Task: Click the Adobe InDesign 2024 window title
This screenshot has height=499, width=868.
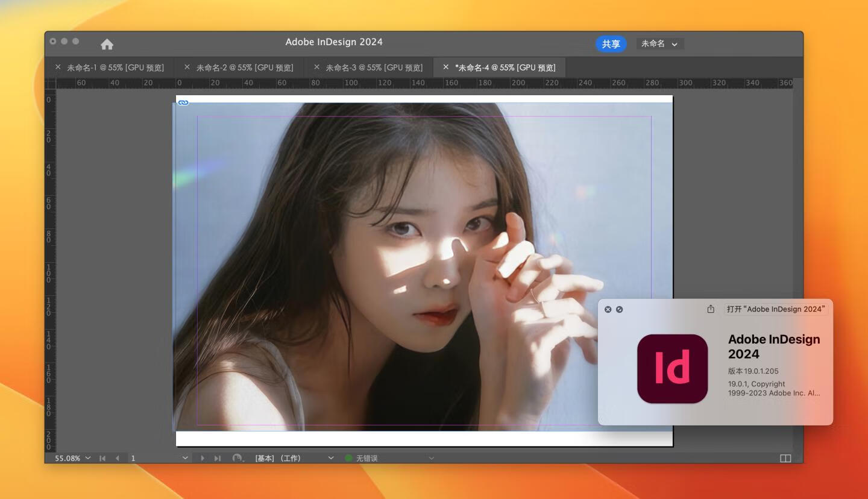Action: (334, 42)
